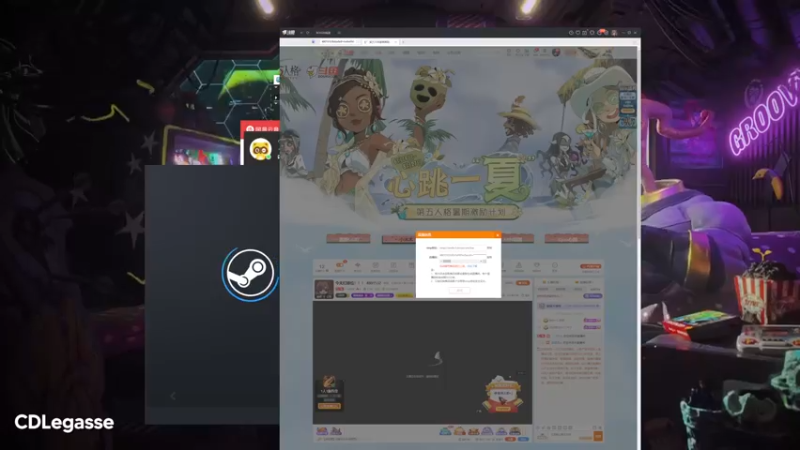Select the first gift icon at bottom left
800x450 pixels.
[322, 431]
